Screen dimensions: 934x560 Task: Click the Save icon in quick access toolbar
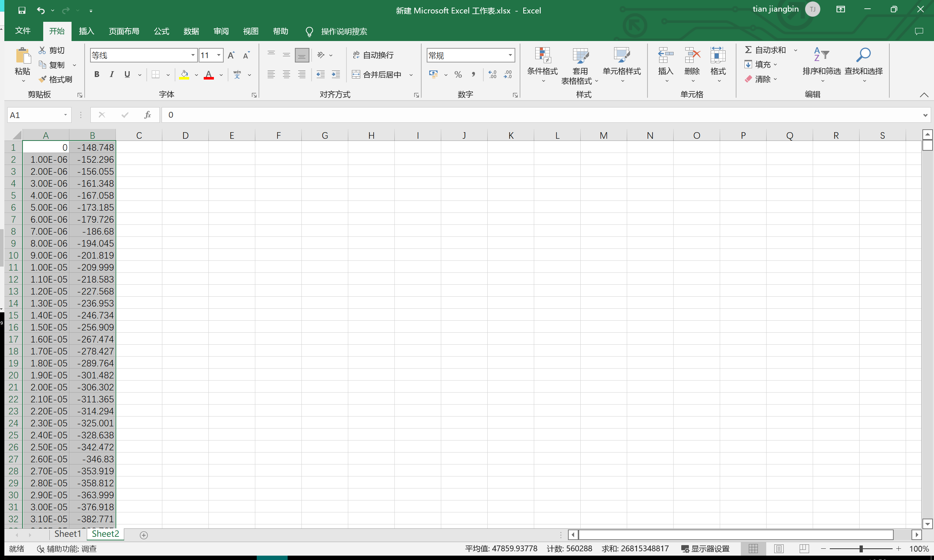pyautogui.click(x=22, y=10)
